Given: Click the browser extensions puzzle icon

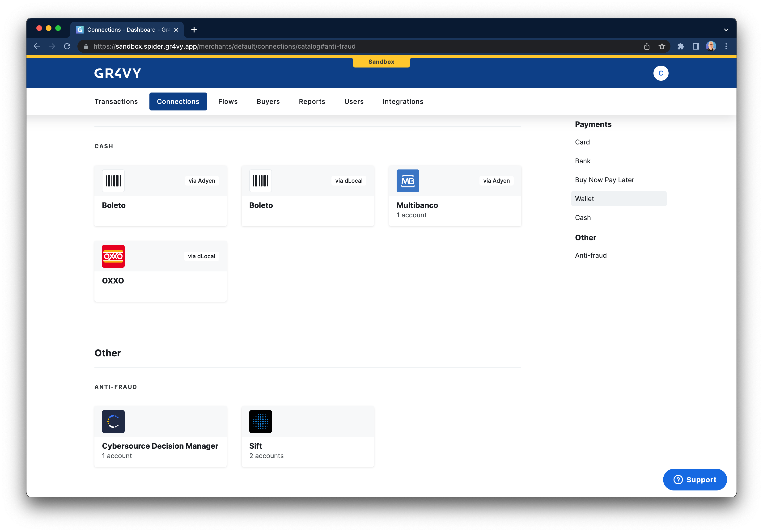Looking at the screenshot, I should [x=681, y=46].
